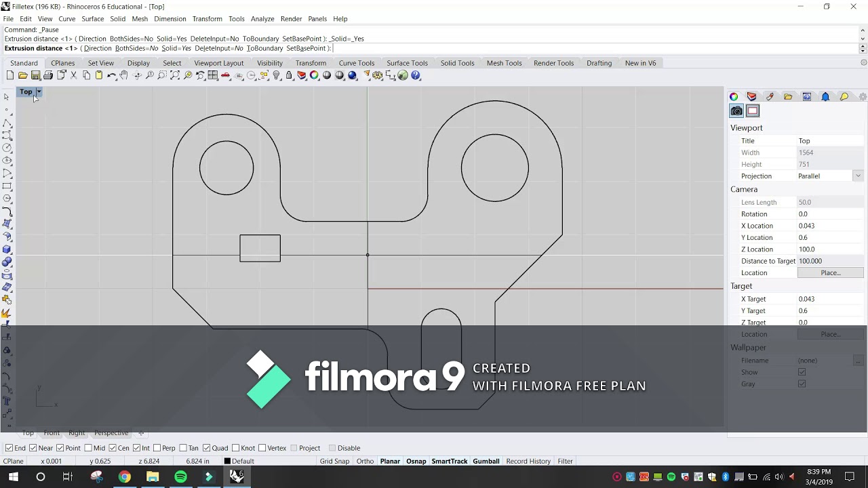Toggle Grid Snap in the status bar
The height and width of the screenshot is (488, 868).
tap(334, 462)
